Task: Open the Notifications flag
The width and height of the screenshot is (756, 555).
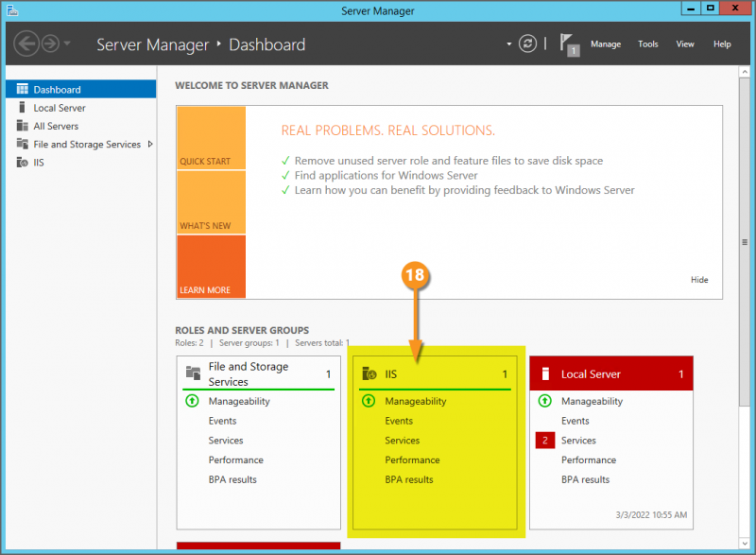Action: [x=570, y=44]
